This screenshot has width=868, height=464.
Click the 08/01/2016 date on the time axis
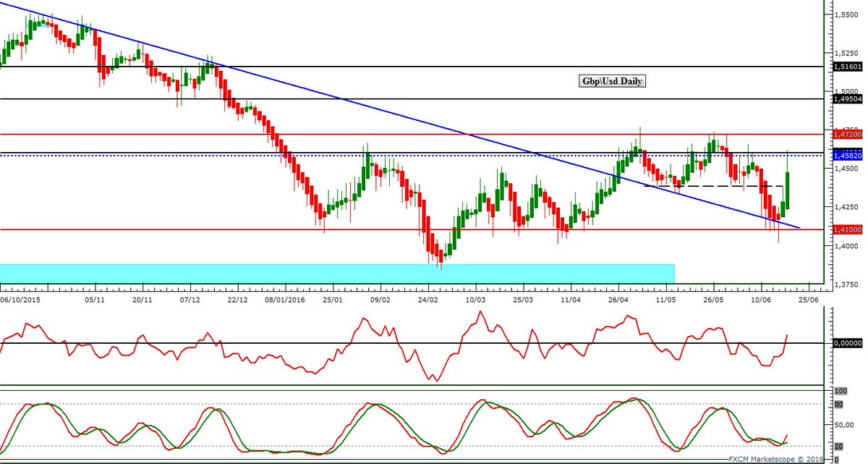[x=284, y=298]
